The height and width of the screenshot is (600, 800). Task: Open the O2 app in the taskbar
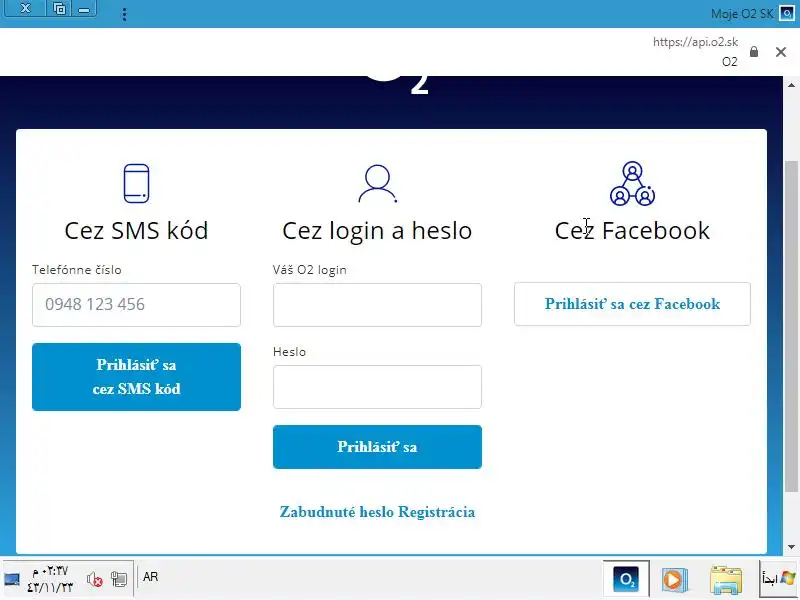(x=626, y=579)
